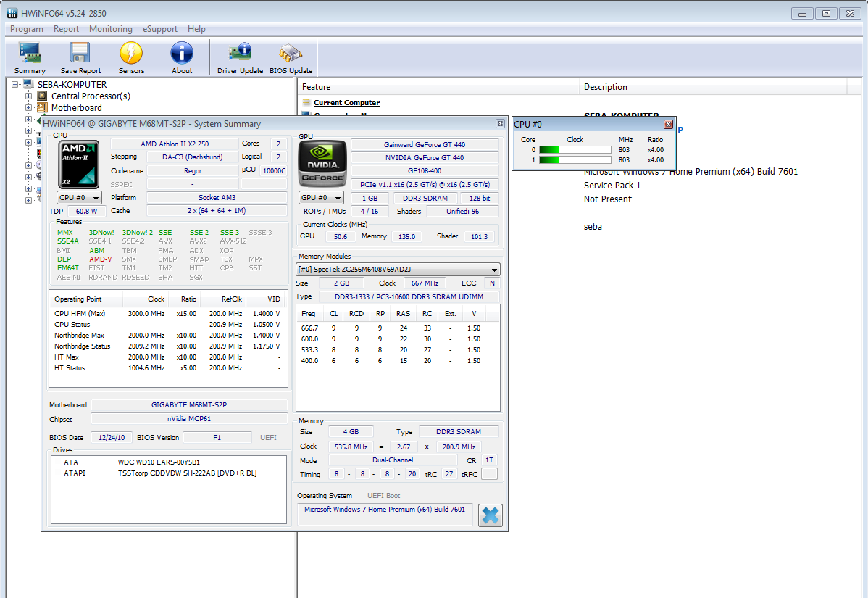Expand the Motherboard tree node
868x598 pixels.
(28, 108)
